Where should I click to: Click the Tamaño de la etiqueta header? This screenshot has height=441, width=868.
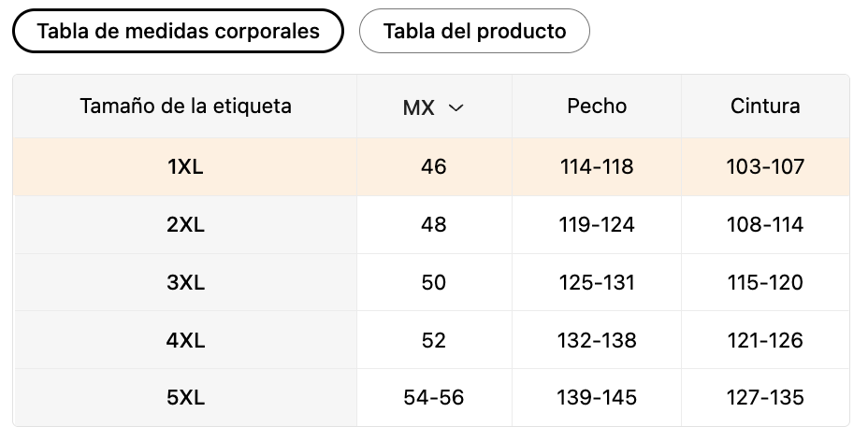(185, 107)
